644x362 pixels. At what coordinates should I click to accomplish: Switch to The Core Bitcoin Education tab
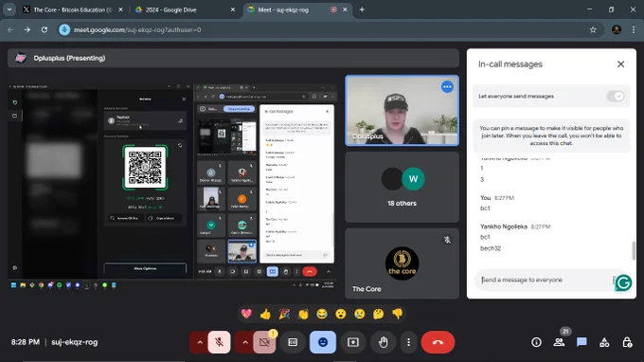(x=72, y=9)
